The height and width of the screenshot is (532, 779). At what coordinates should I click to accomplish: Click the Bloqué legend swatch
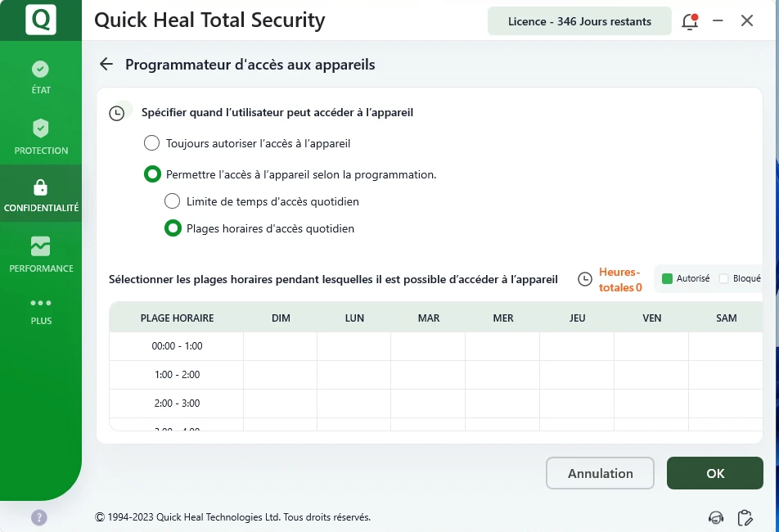pos(723,278)
